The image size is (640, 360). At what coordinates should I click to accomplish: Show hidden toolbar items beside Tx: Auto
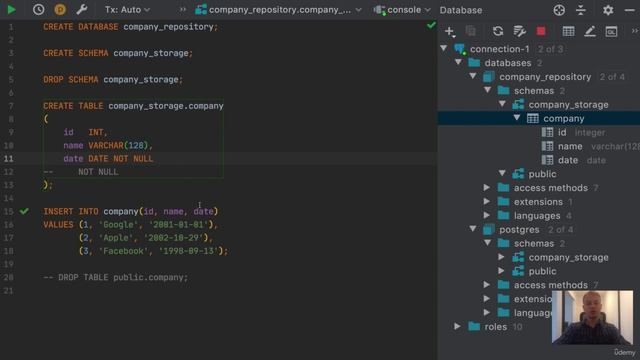(x=182, y=9)
